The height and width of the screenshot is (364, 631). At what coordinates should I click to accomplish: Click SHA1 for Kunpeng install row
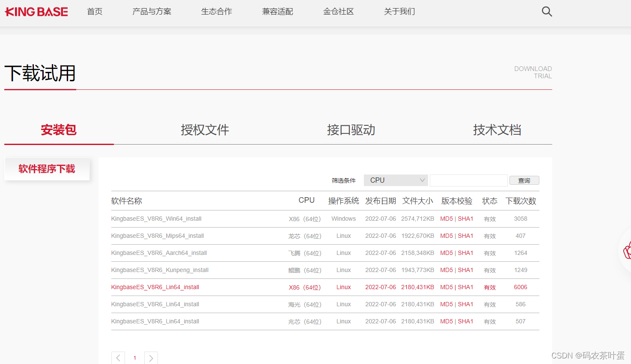click(x=466, y=270)
